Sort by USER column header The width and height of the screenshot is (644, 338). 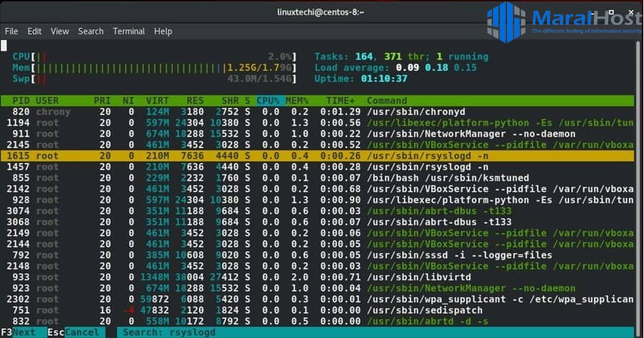point(47,101)
